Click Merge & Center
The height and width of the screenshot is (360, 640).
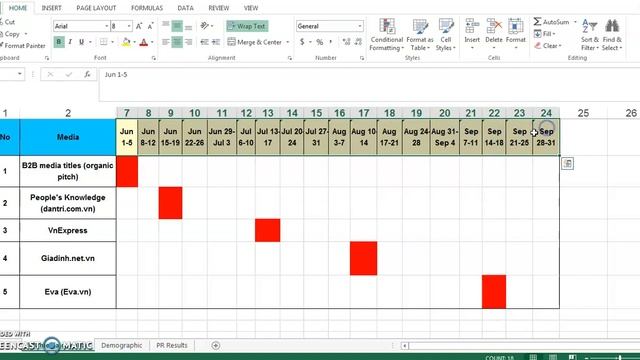point(255,42)
